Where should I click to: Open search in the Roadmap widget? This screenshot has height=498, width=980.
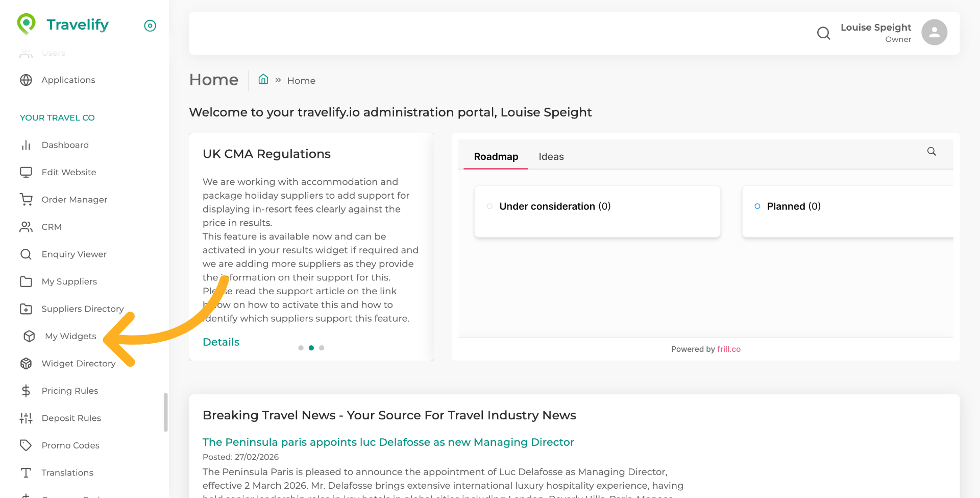[x=932, y=152]
